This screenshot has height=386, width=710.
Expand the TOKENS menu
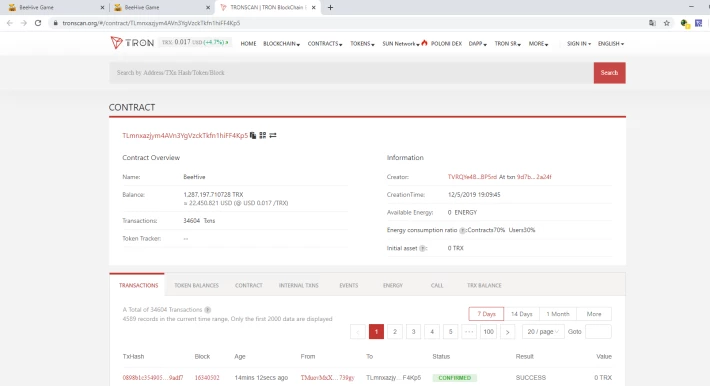pyautogui.click(x=362, y=44)
